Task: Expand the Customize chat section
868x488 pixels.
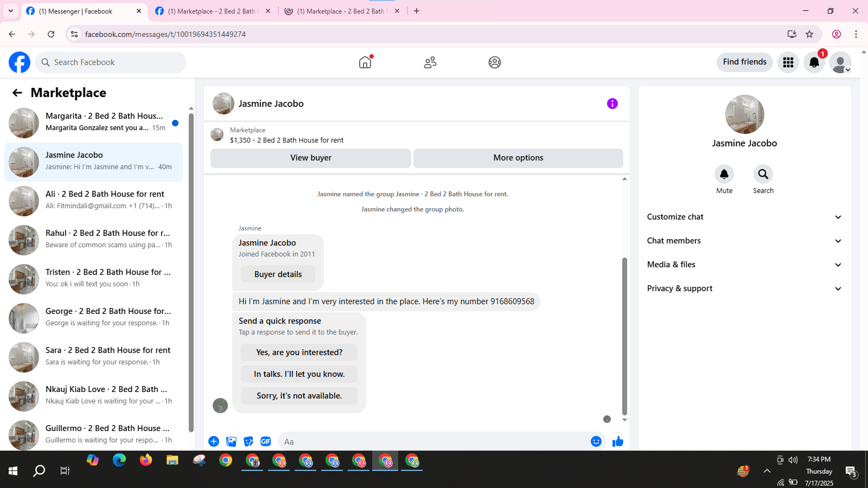Action: point(744,217)
